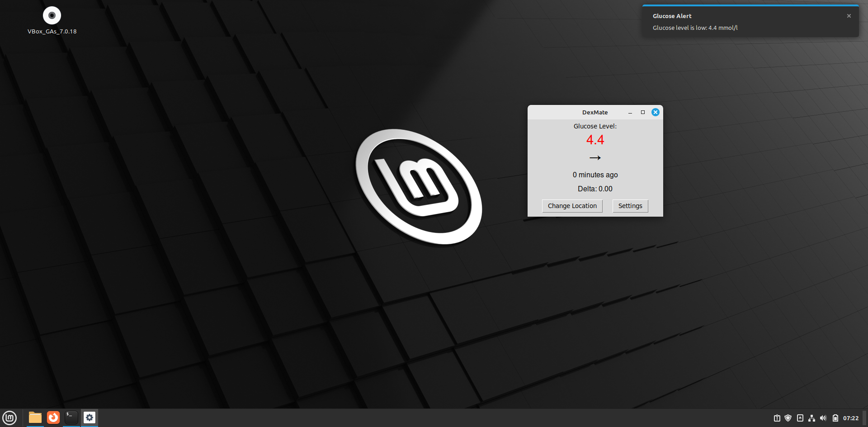Open the battery power tray icon
Viewport: 868px width, 427px height.
pyautogui.click(x=835, y=418)
